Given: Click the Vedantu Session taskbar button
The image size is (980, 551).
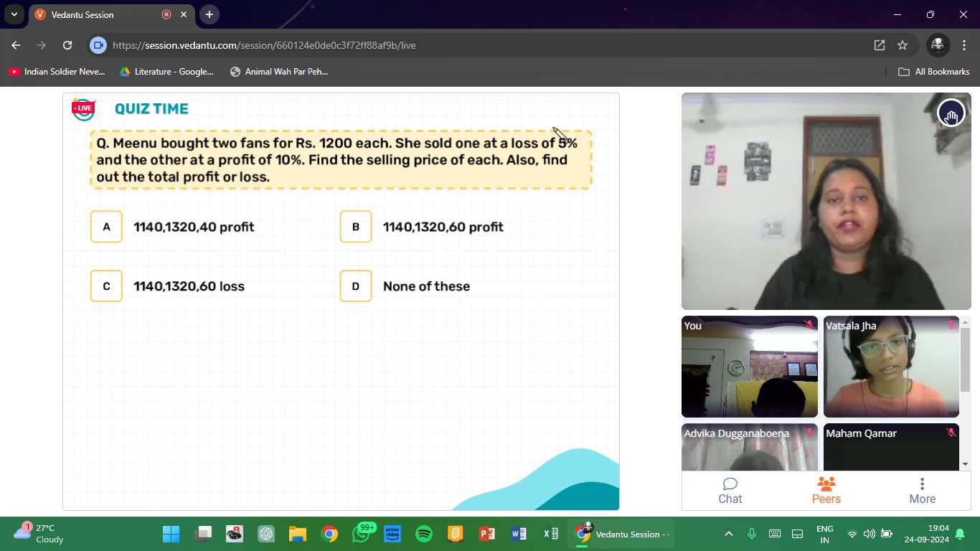Looking at the screenshot, I should [x=621, y=534].
